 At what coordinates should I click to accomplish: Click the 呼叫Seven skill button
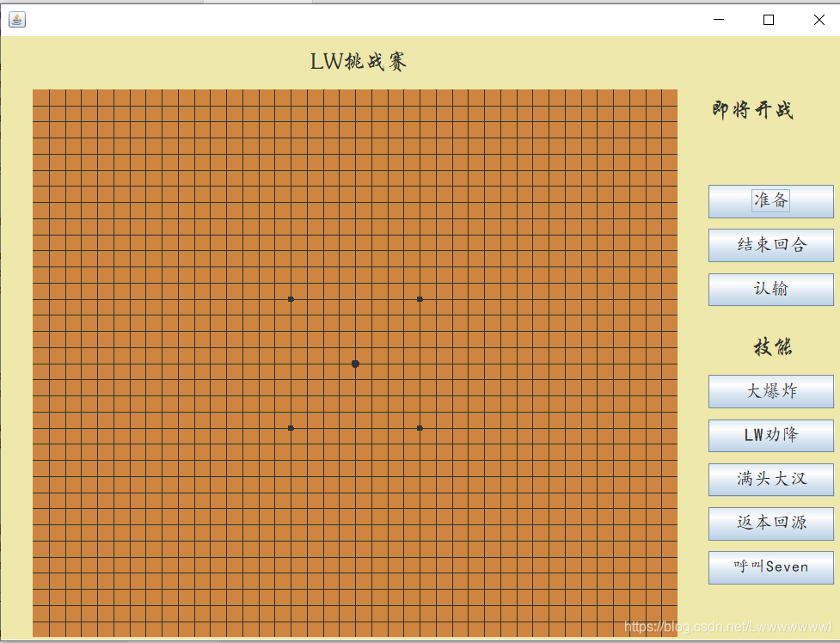[x=771, y=567]
